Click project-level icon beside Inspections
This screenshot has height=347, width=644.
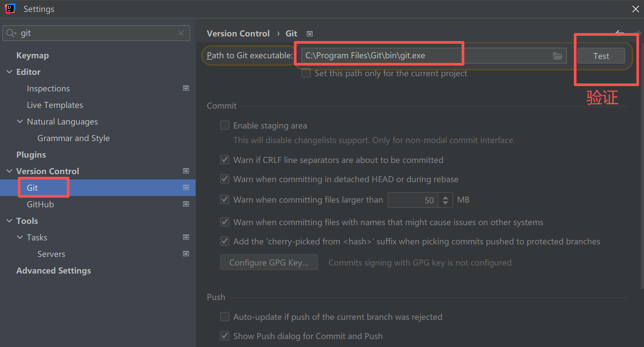tap(186, 88)
